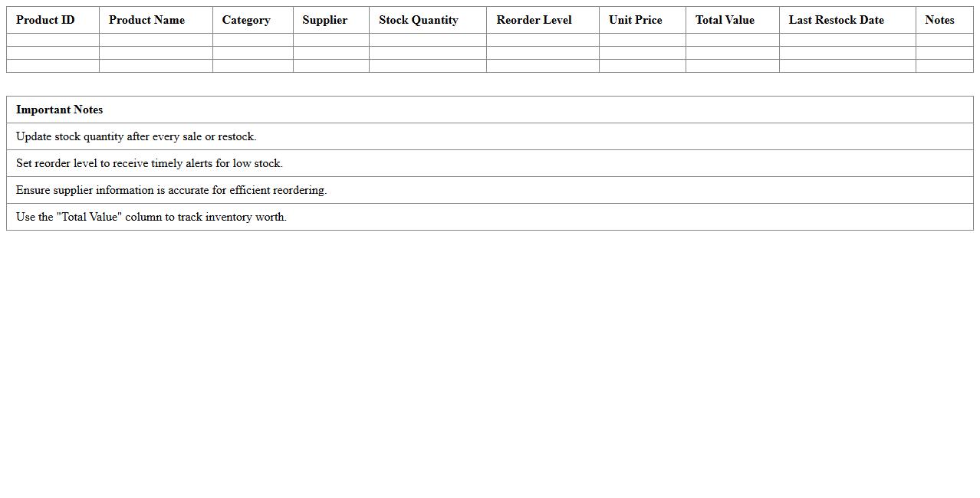Click the Last Restock Date header

click(836, 20)
